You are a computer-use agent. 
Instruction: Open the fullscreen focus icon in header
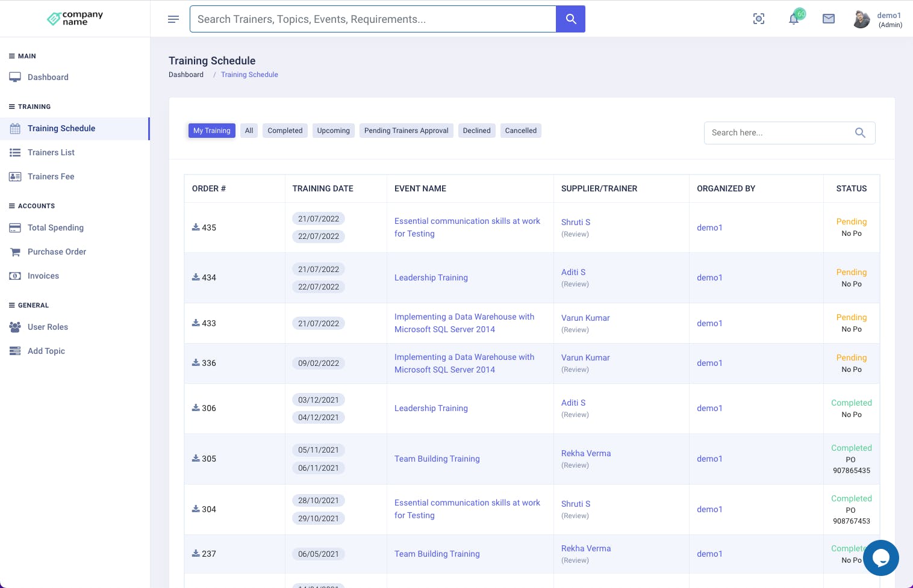(x=759, y=19)
